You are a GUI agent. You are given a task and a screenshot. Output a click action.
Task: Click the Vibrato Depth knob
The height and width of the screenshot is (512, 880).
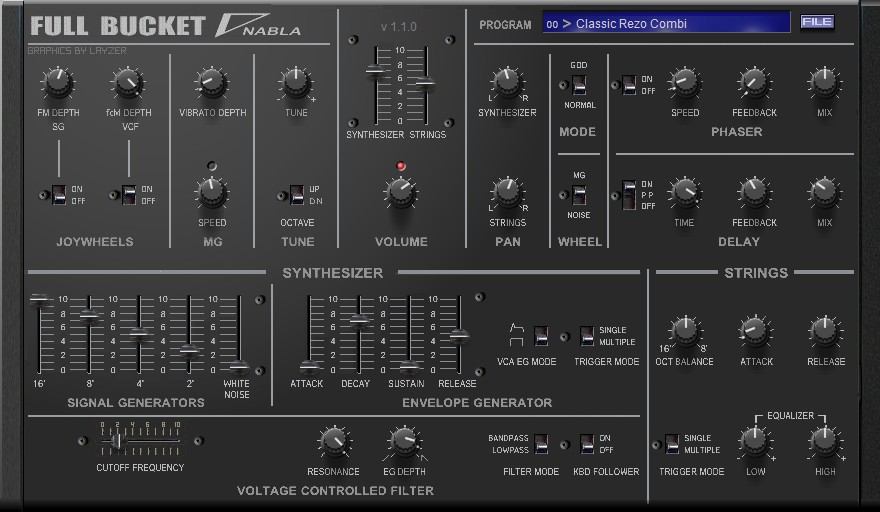tap(211, 83)
